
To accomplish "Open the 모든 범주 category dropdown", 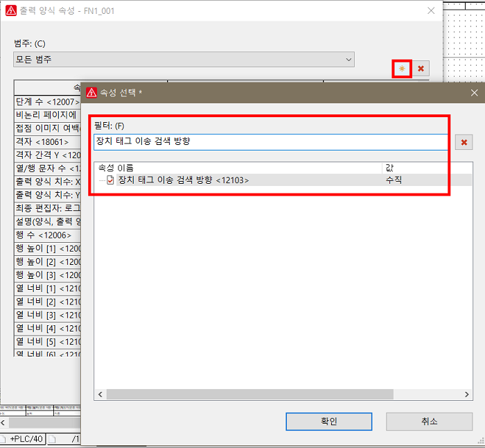I will coord(184,60).
